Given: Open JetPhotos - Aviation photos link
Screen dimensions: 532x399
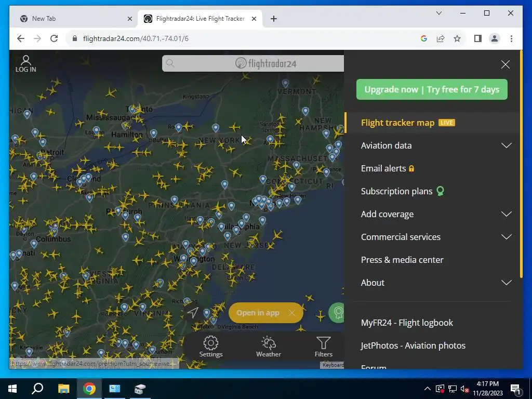Looking at the screenshot, I should tap(413, 345).
